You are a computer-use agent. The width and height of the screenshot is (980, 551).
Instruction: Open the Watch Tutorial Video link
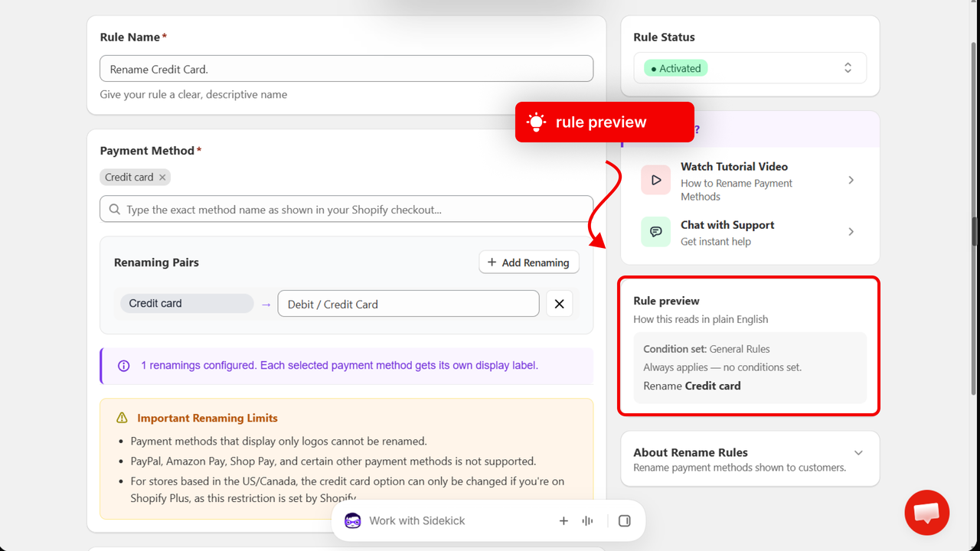pyautogui.click(x=750, y=181)
